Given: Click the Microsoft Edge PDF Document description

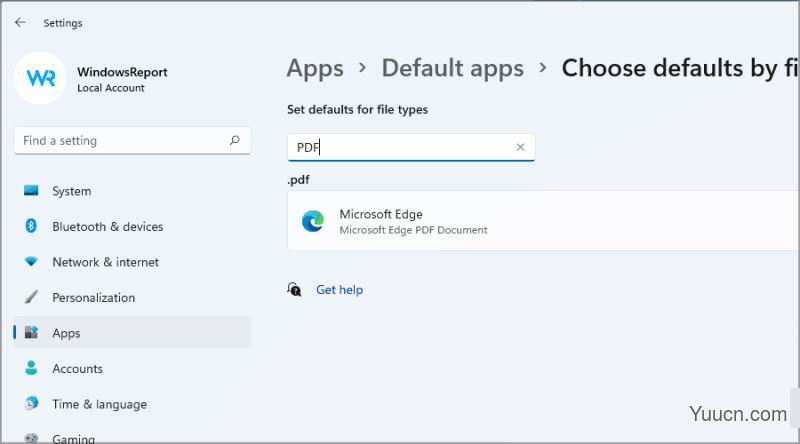Looking at the screenshot, I should click(413, 230).
